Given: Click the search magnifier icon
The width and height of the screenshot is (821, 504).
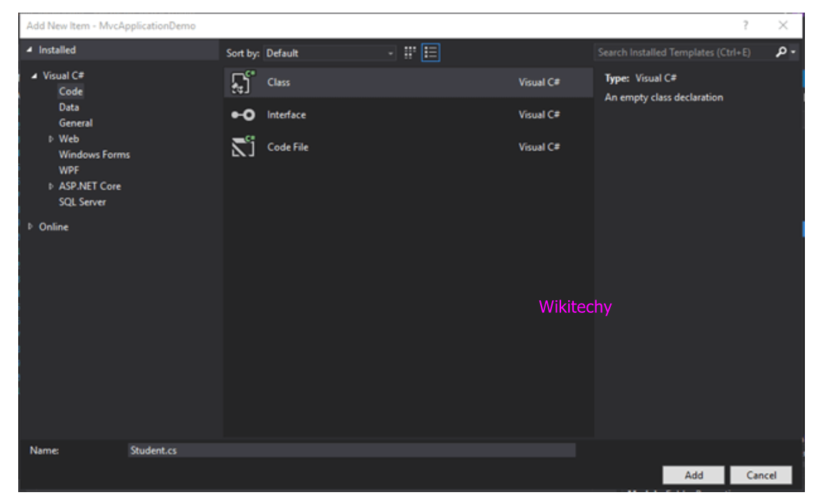Looking at the screenshot, I should [x=780, y=52].
